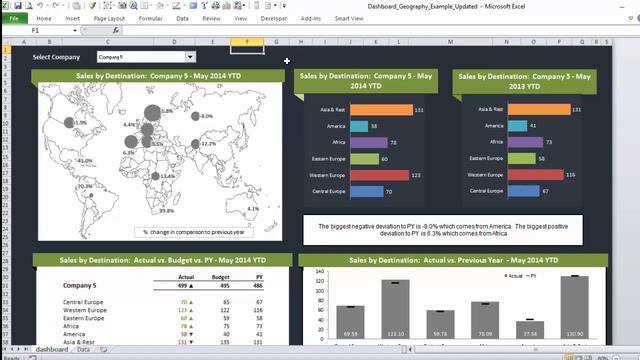Click the large gray bubble over northern Europe
Screen dimensions: 640x360
click(x=152, y=113)
